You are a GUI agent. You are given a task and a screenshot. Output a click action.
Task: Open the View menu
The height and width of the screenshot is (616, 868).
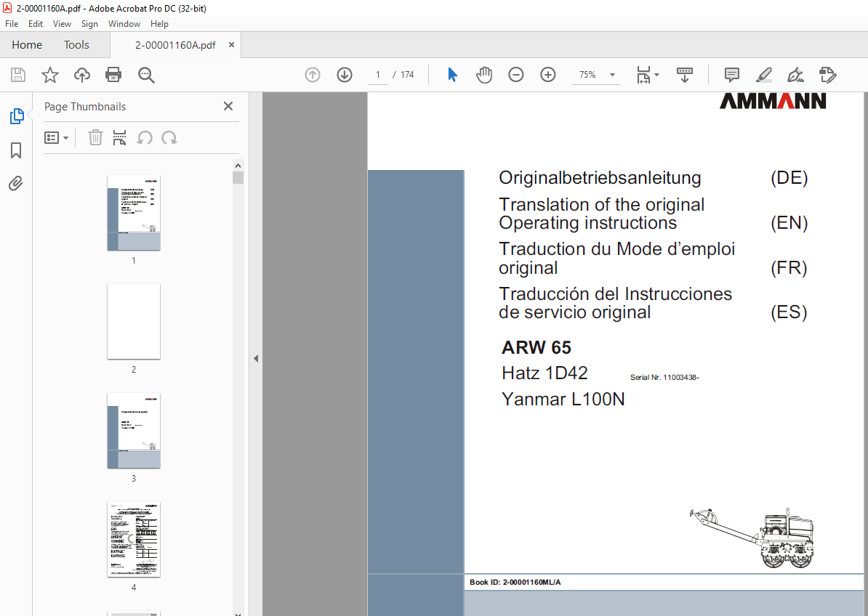[62, 24]
